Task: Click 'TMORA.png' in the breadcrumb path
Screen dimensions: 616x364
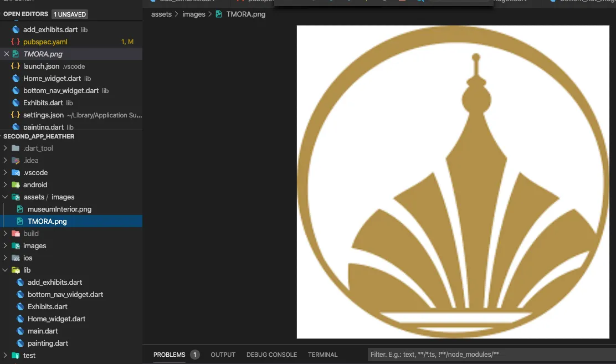Action: point(245,14)
